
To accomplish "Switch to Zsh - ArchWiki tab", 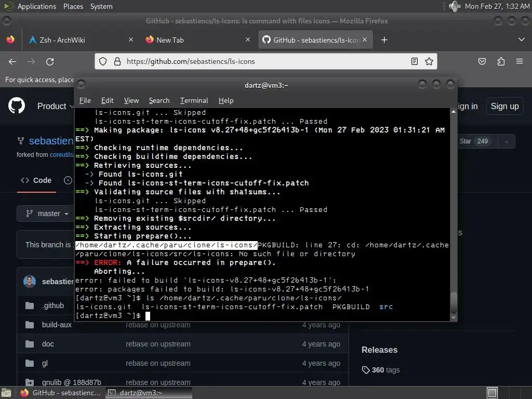I will coord(82,39).
